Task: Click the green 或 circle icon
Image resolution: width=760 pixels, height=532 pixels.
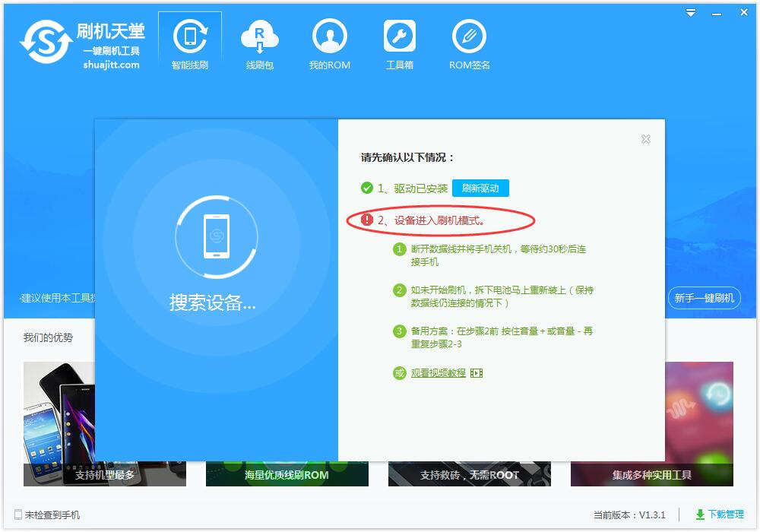Action: tap(400, 373)
